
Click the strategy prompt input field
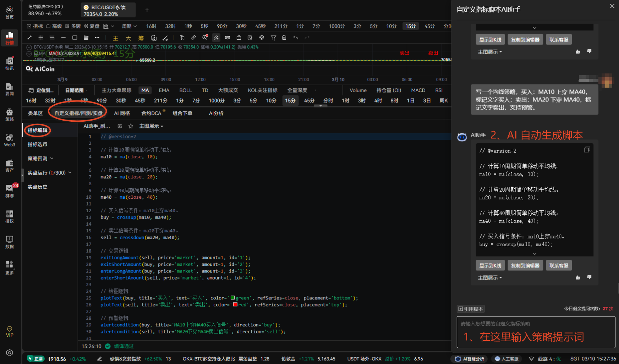[x=536, y=332]
